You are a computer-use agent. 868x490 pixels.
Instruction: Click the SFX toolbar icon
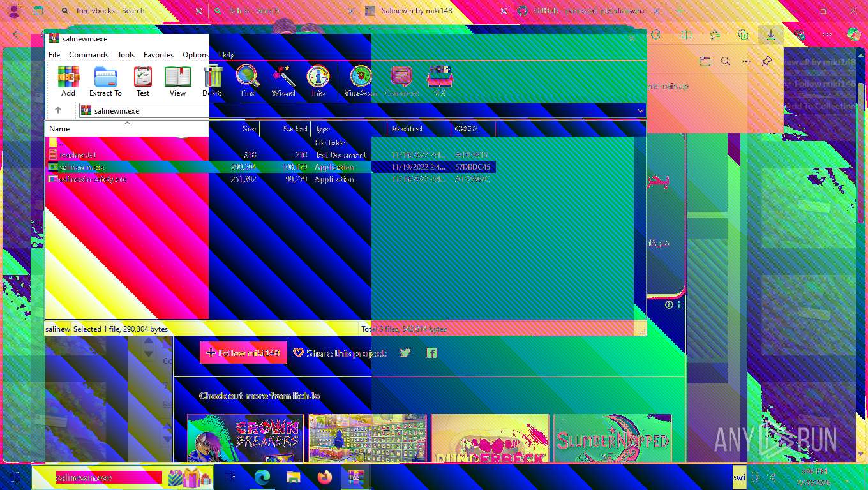[x=439, y=81]
